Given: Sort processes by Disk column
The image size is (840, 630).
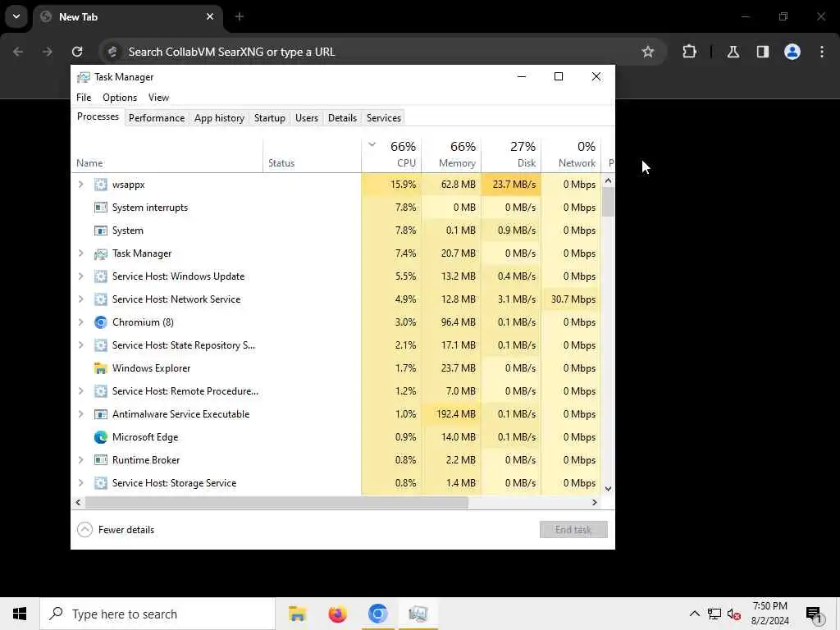Looking at the screenshot, I should [x=511, y=155].
